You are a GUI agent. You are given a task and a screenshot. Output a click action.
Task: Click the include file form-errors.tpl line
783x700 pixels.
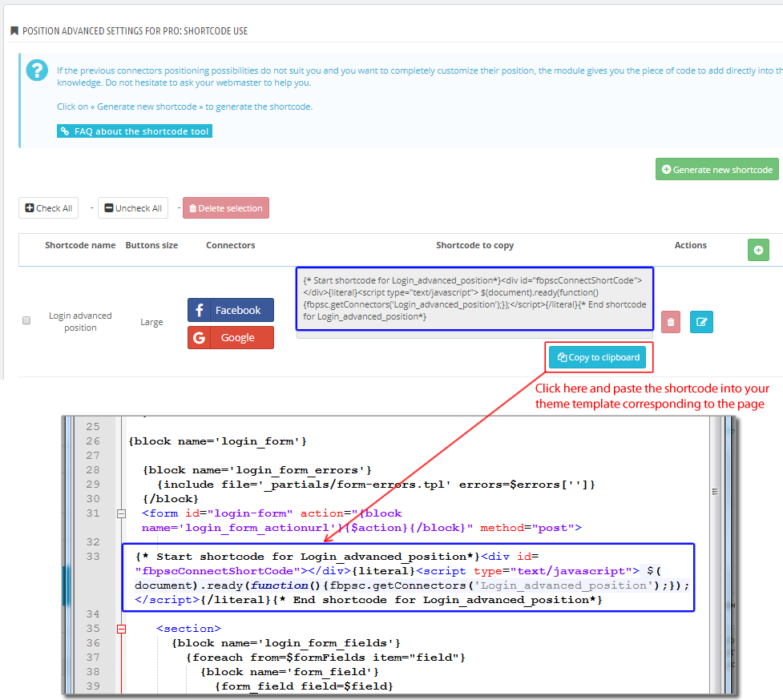(376, 485)
